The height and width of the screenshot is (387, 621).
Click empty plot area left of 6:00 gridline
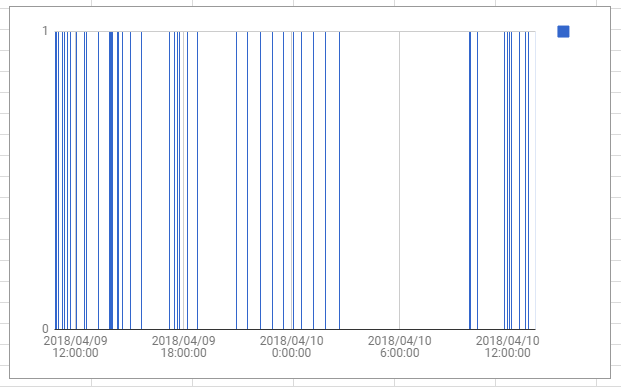click(x=369, y=180)
